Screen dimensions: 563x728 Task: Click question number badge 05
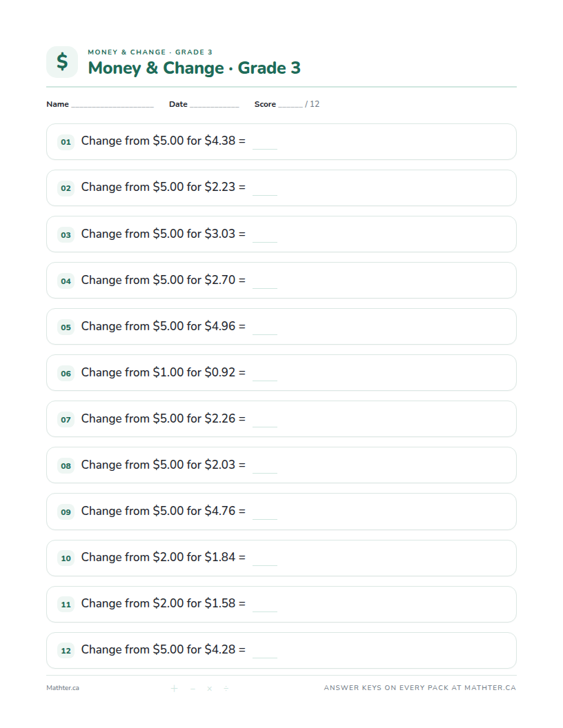pos(66,327)
